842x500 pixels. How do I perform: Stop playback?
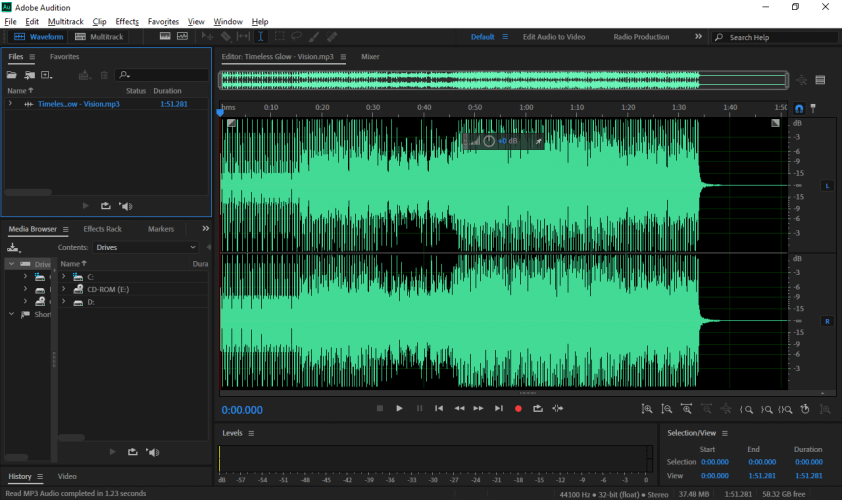coord(380,409)
